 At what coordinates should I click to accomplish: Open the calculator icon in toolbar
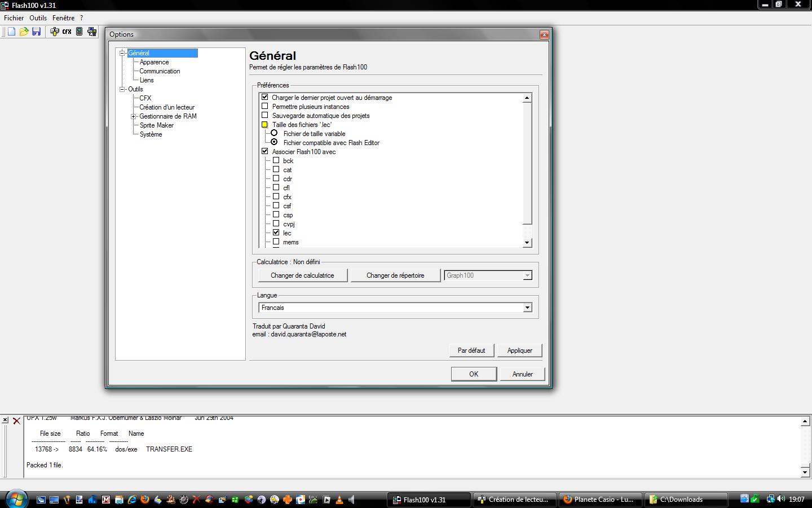pyautogui.click(x=80, y=32)
